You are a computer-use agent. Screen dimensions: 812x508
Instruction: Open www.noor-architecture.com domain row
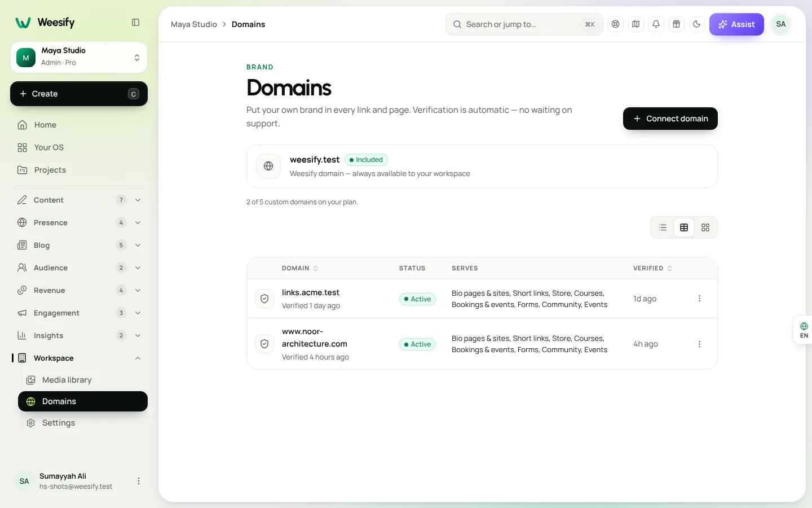482,344
